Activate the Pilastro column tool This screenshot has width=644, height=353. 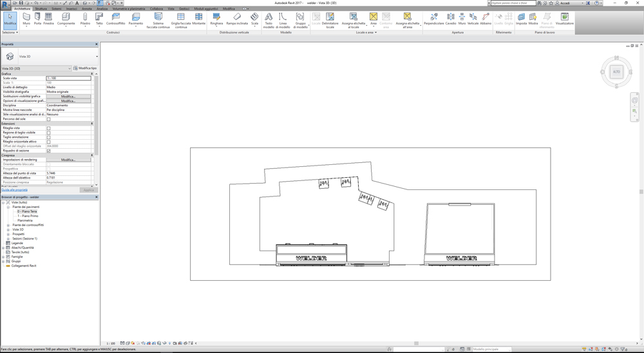[x=85, y=19]
